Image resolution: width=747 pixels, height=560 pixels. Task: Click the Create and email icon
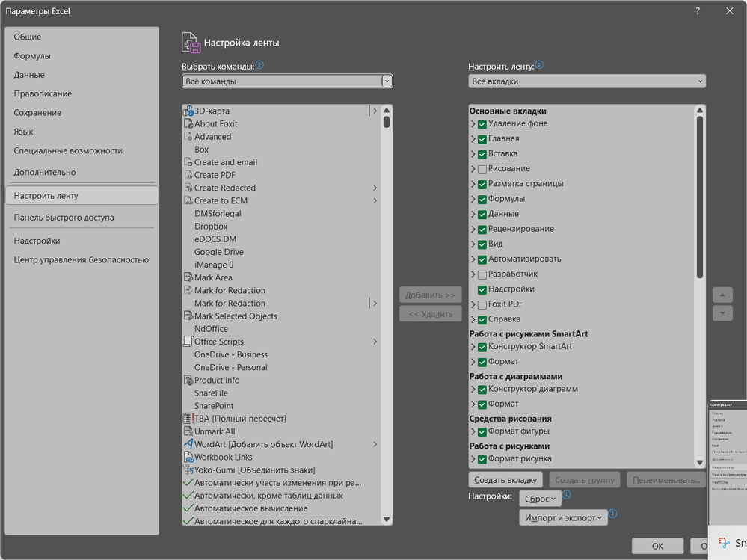[188, 162]
